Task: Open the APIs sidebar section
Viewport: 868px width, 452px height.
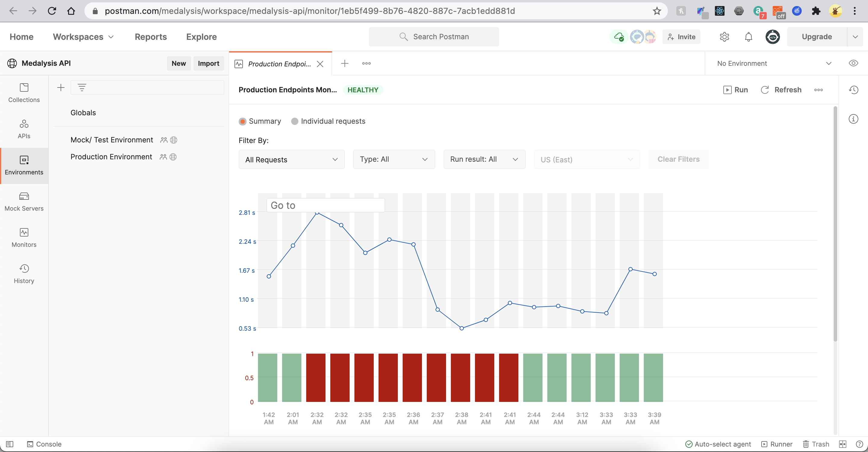Action: 24,129
